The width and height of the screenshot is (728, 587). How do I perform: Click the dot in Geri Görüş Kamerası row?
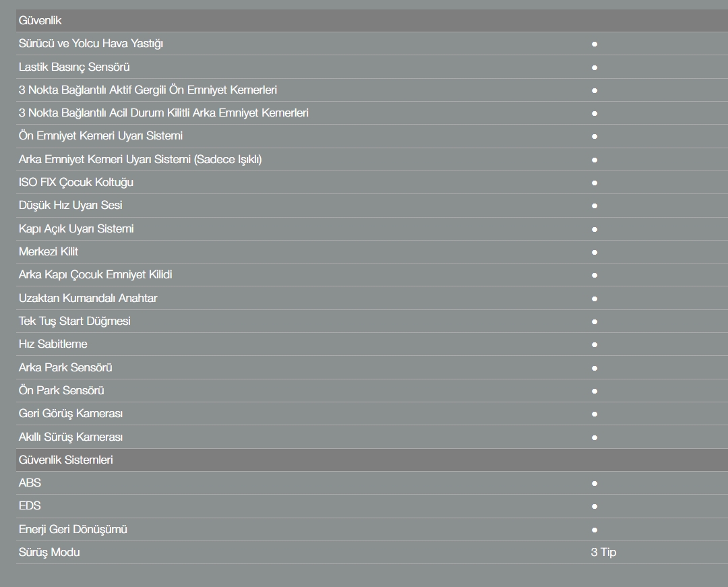(595, 414)
